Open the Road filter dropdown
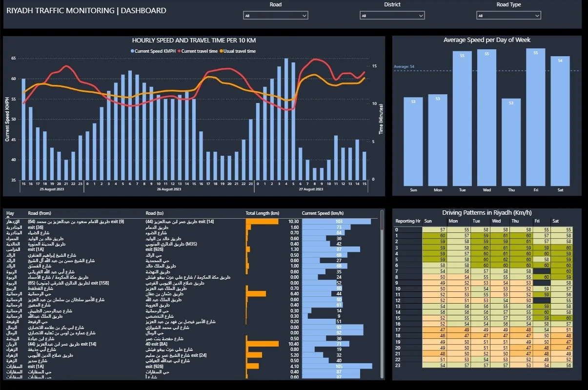The image size is (588, 390). tap(276, 16)
